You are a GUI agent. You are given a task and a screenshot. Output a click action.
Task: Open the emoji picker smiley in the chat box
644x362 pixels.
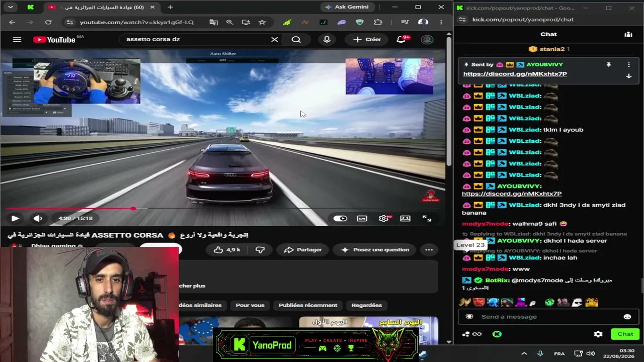[x=627, y=317]
